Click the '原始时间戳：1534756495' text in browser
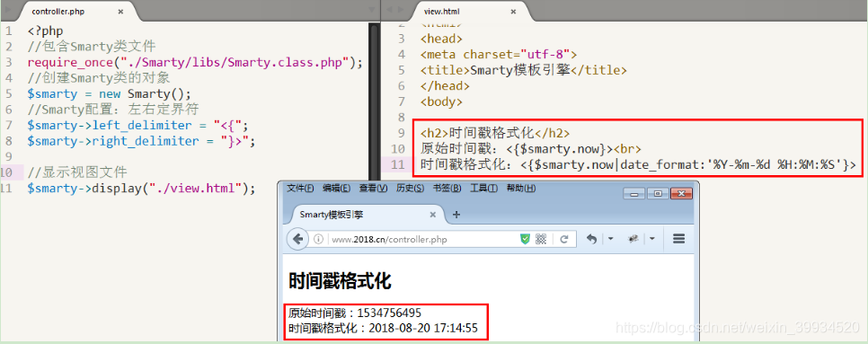Screen dimensions: 868x344 click(355, 313)
